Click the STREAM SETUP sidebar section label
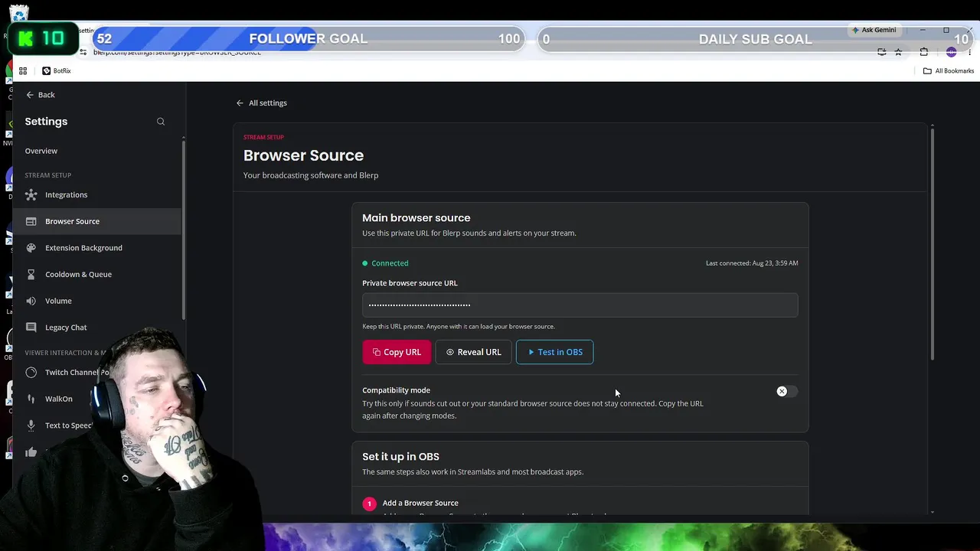Image resolution: width=980 pixels, height=551 pixels. (x=47, y=175)
